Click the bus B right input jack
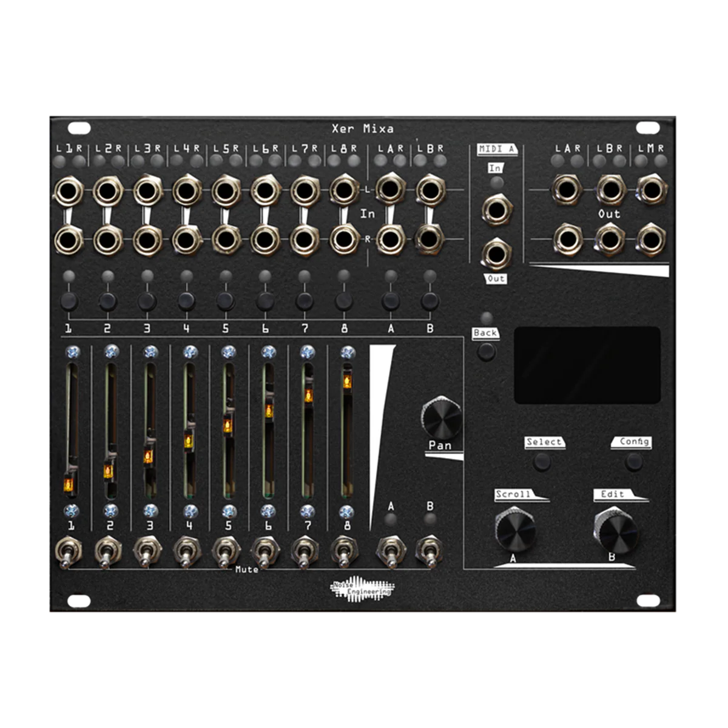 click(x=430, y=238)
